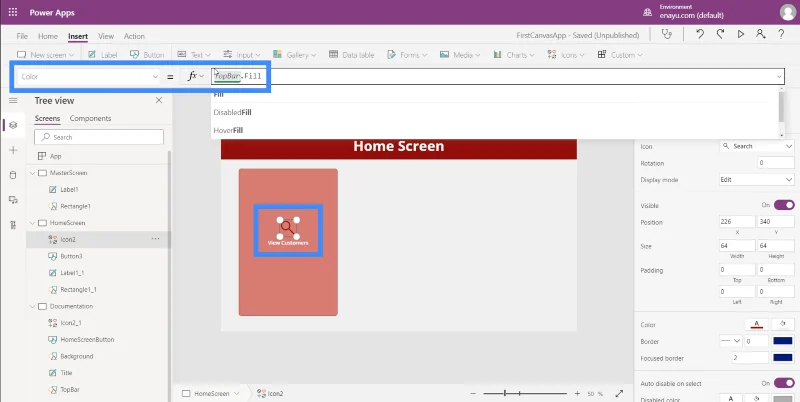The image size is (800, 402).
Task: Open the View menu tab
Action: tap(106, 36)
